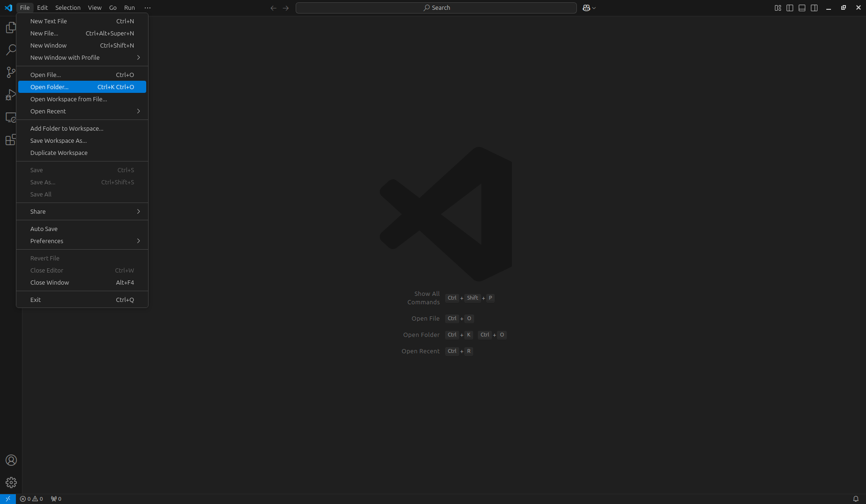Choose Exit from the File menu
The image size is (866, 504).
pyautogui.click(x=82, y=300)
